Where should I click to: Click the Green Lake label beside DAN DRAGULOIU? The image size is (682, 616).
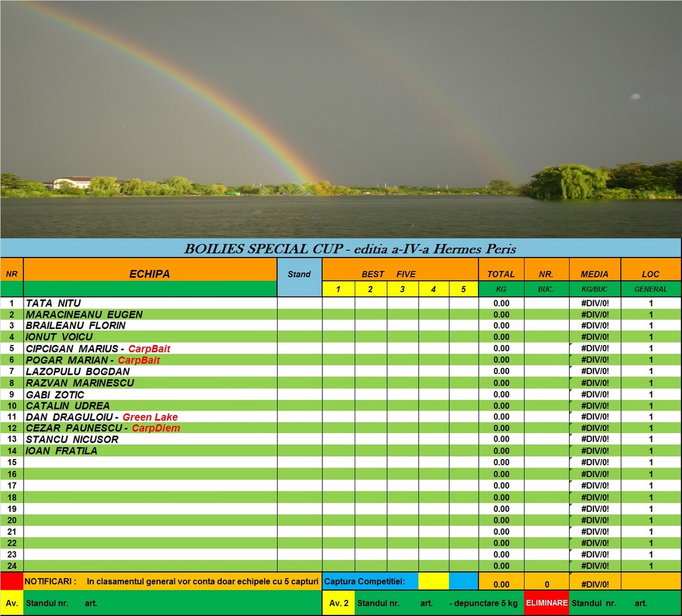(x=151, y=416)
